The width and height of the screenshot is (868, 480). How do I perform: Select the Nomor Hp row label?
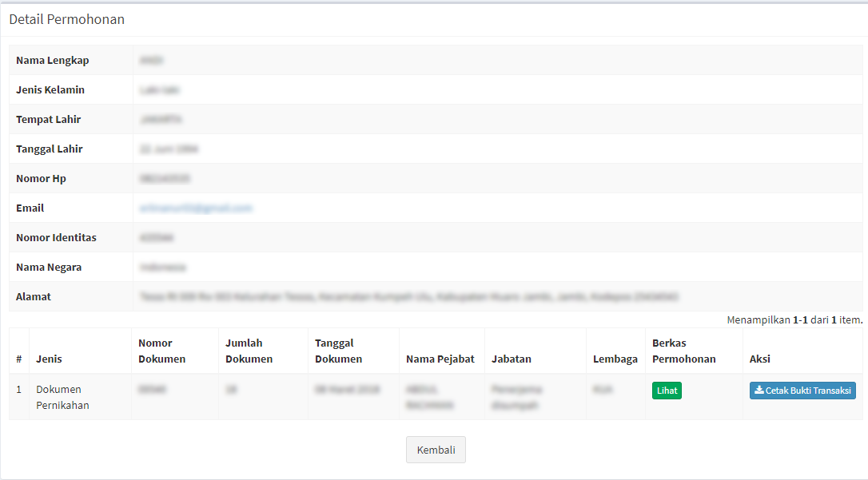tap(41, 179)
